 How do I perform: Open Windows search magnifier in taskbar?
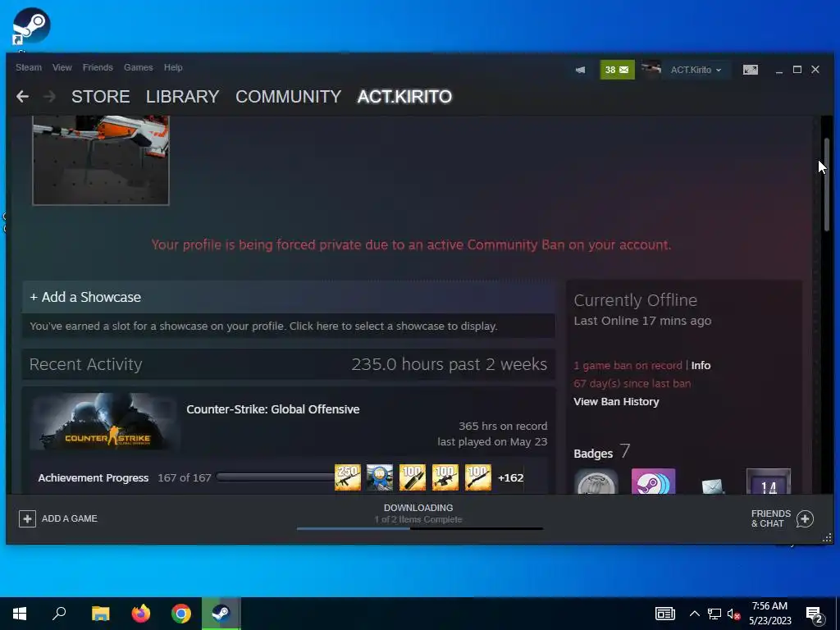pyautogui.click(x=59, y=614)
